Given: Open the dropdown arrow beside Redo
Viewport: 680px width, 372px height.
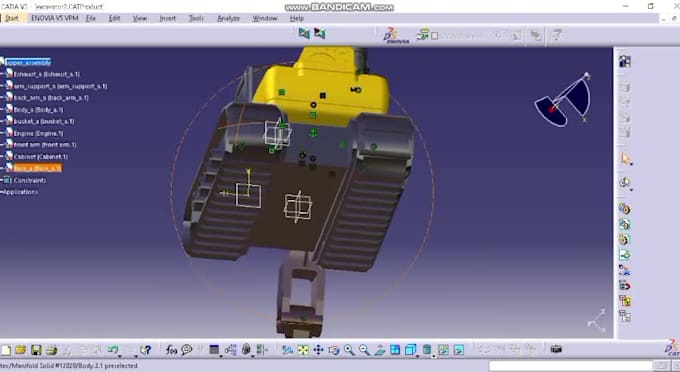Looking at the screenshot, I should [x=136, y=356].
